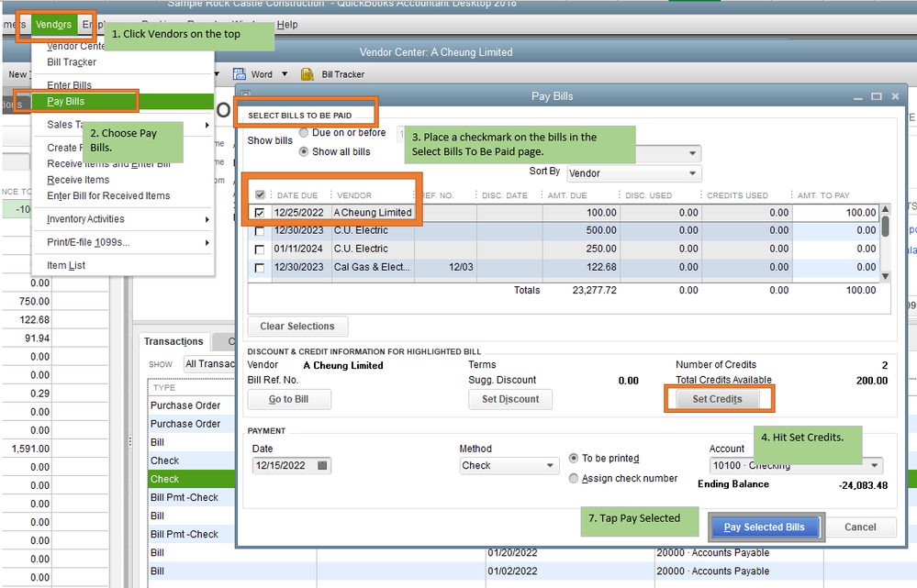Check the C.U. Electric 12/30/2023 bill
Viewport: 917px width, 588px height.
260,231
